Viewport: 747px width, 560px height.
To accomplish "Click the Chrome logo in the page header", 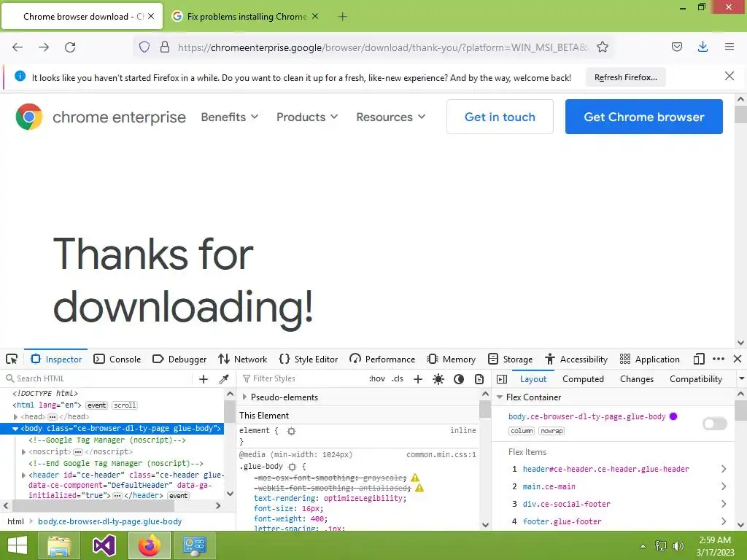I will [x=29, y=117].
